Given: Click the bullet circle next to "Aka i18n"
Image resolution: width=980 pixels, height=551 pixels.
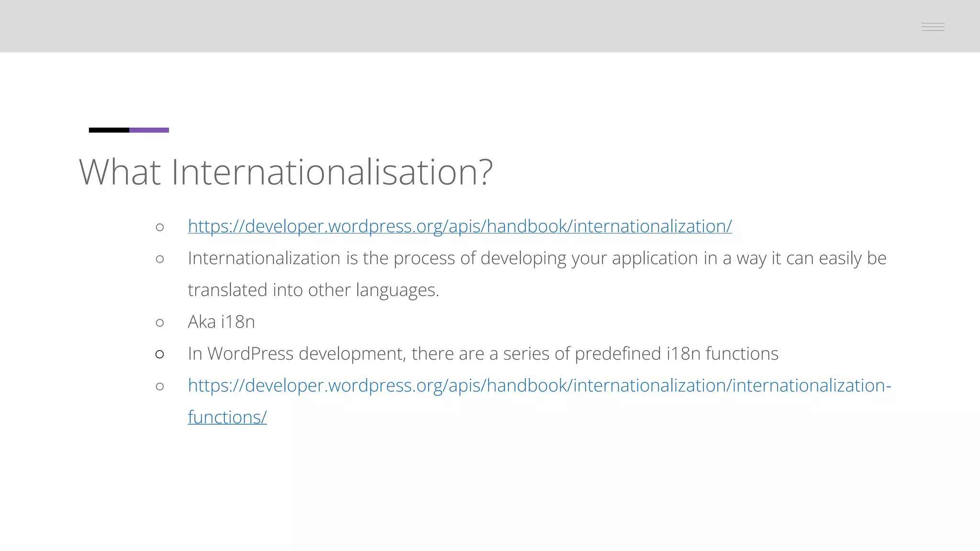Looking at the screenshot, I should point(160,323).
